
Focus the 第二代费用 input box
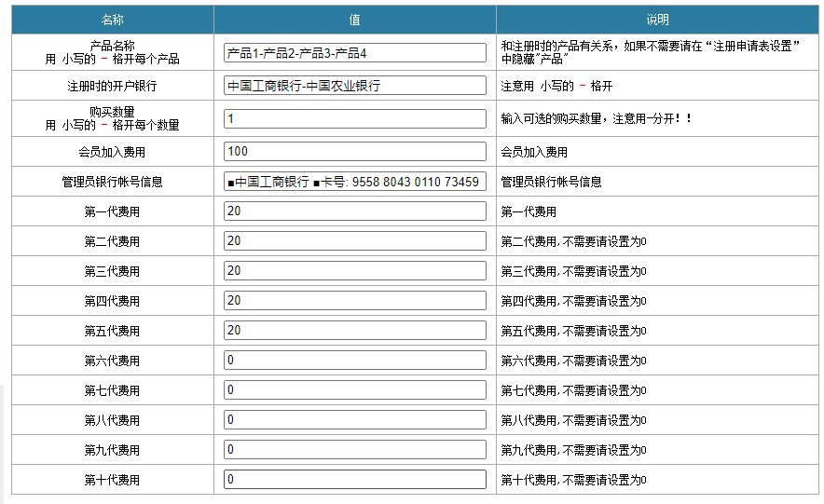click(x=355, y=241)
